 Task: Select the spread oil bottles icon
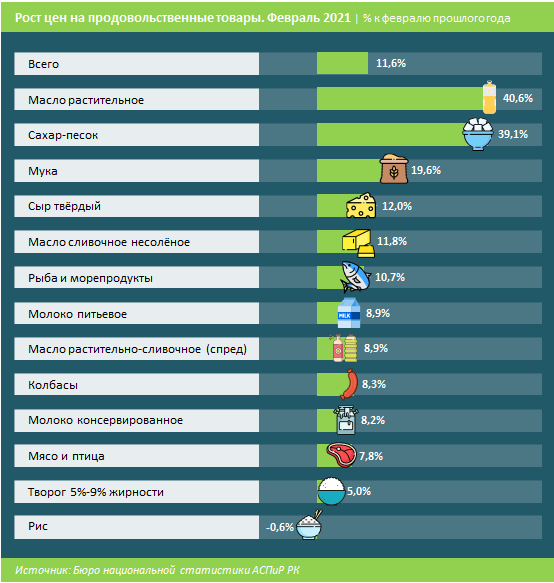click(343, 348)
